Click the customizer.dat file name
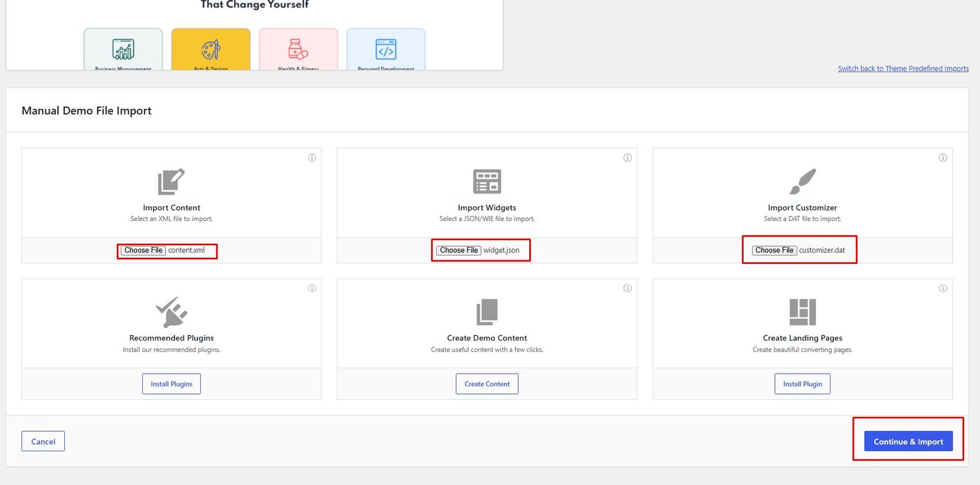 [822, 250]
